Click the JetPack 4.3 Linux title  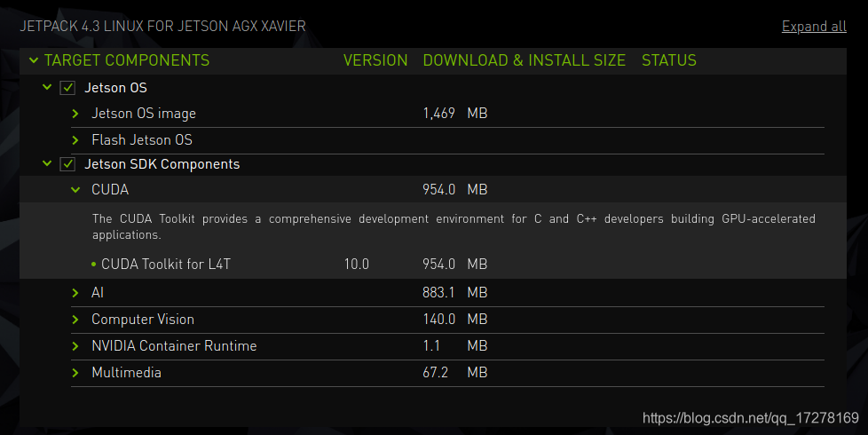pyautogui.click(x=162, y=26)
